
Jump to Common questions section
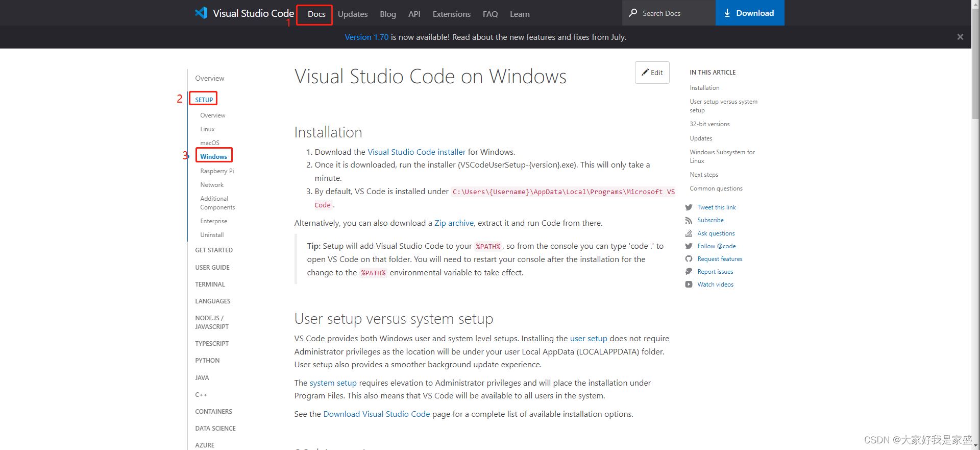[x=716, y=188]
